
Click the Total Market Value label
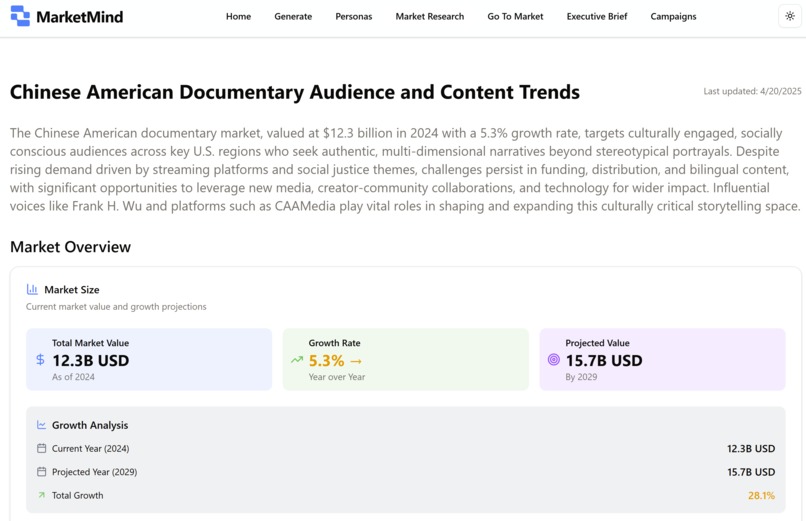coord(90,343)
